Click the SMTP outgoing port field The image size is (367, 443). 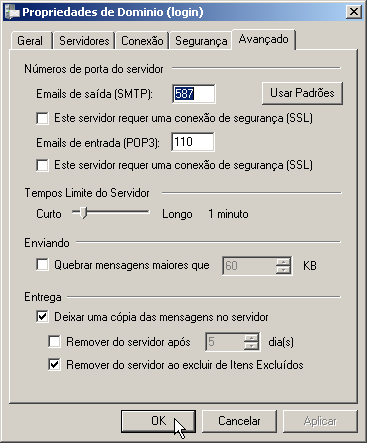pos(194,94)
